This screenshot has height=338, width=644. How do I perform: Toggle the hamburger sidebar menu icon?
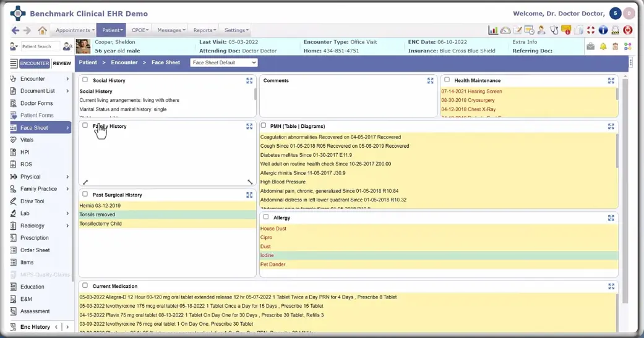point(14,63)
